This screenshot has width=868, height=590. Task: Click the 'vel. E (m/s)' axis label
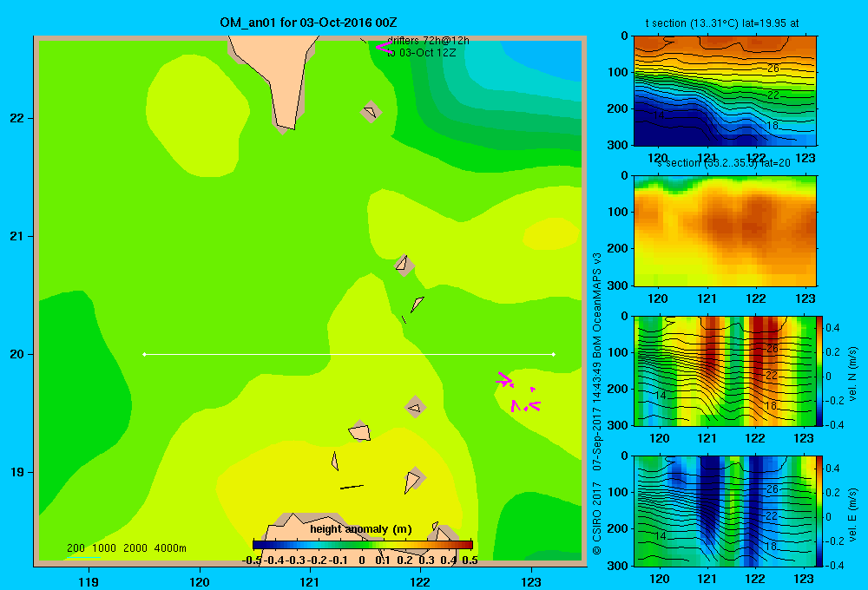click(852, 515)
